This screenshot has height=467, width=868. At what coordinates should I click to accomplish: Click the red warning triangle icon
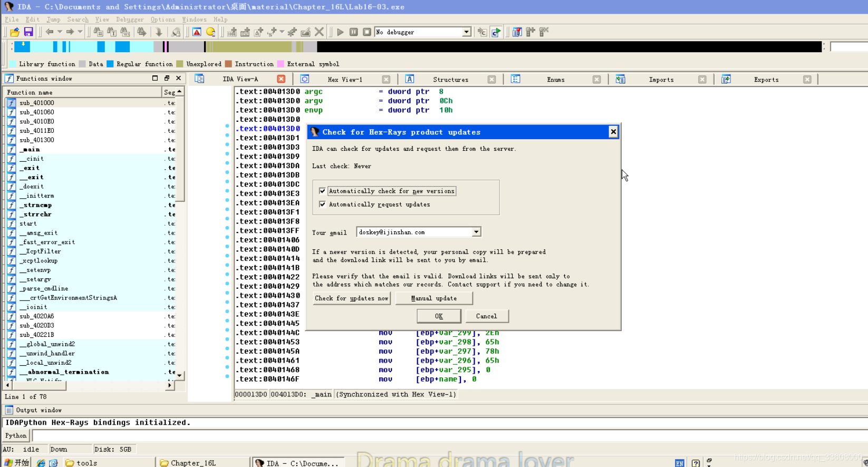[x=197, y=32]
